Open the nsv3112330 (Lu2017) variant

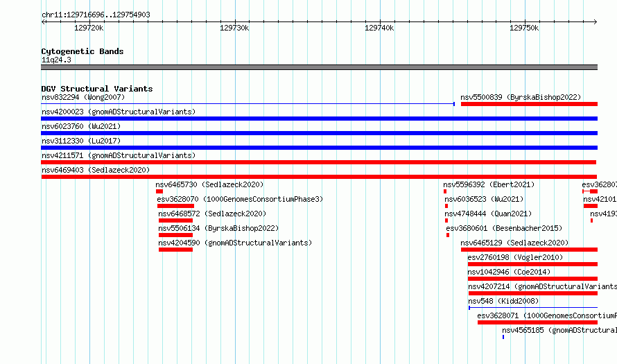[81, 141]
